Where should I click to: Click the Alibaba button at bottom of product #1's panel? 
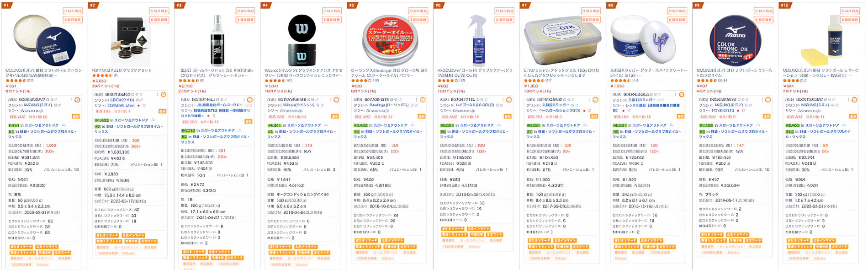(x=42, y=265)
